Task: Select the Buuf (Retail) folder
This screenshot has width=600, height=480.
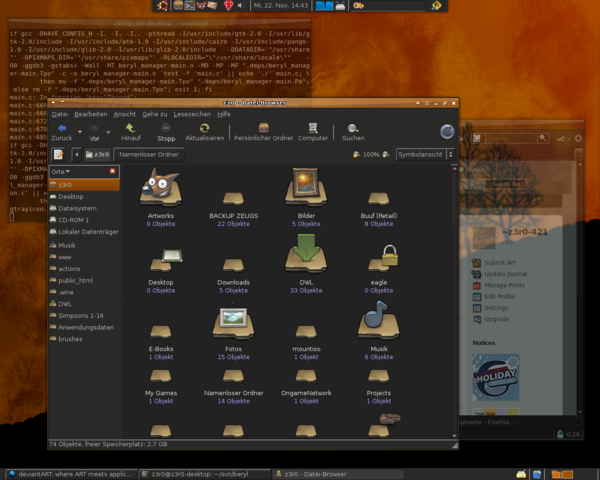Action: coord(379,198)
